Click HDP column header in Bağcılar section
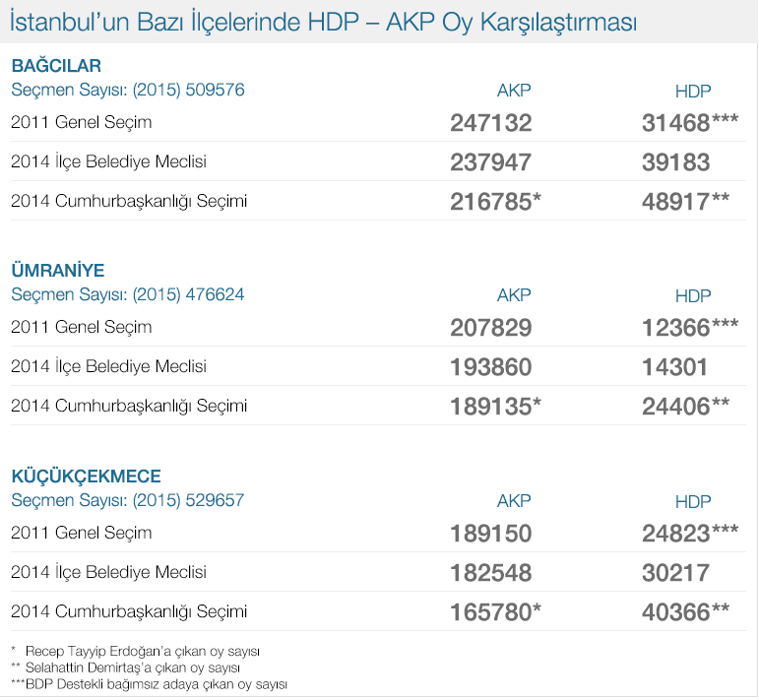This screenshot has height=700, width=759. point(693,92)
